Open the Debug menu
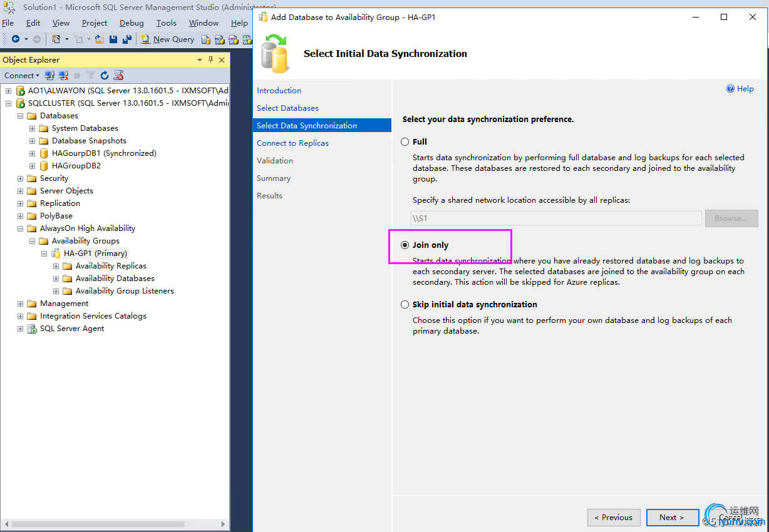Screen dimensions: 769x532 pos(132,23)
